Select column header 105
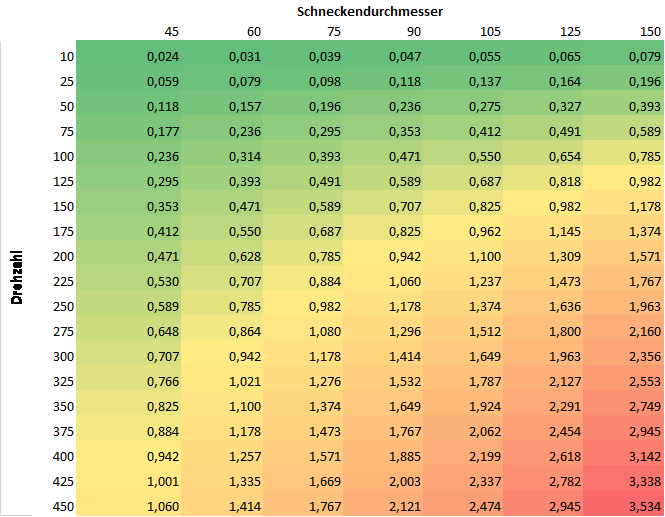Image resolution: width=665 pixels, height=517 pixels. click(488, 32)
